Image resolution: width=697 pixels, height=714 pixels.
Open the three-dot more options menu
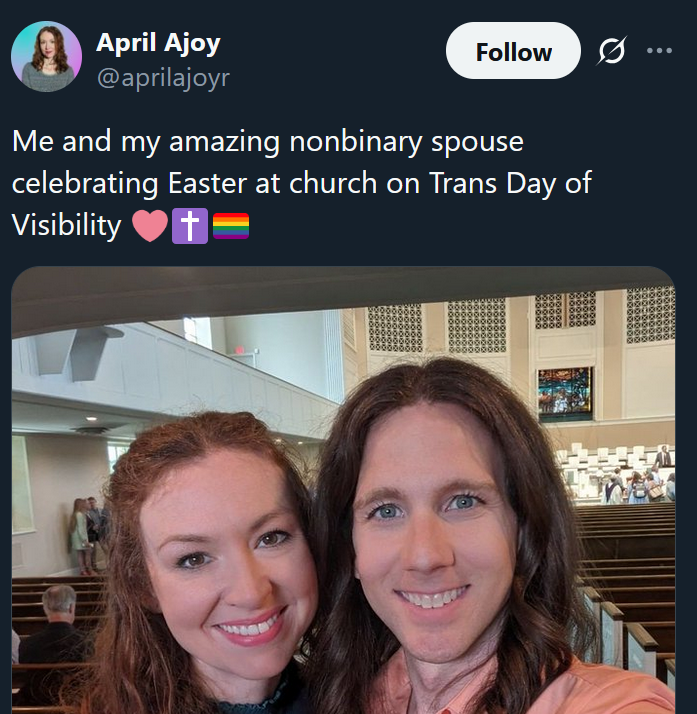659,51
